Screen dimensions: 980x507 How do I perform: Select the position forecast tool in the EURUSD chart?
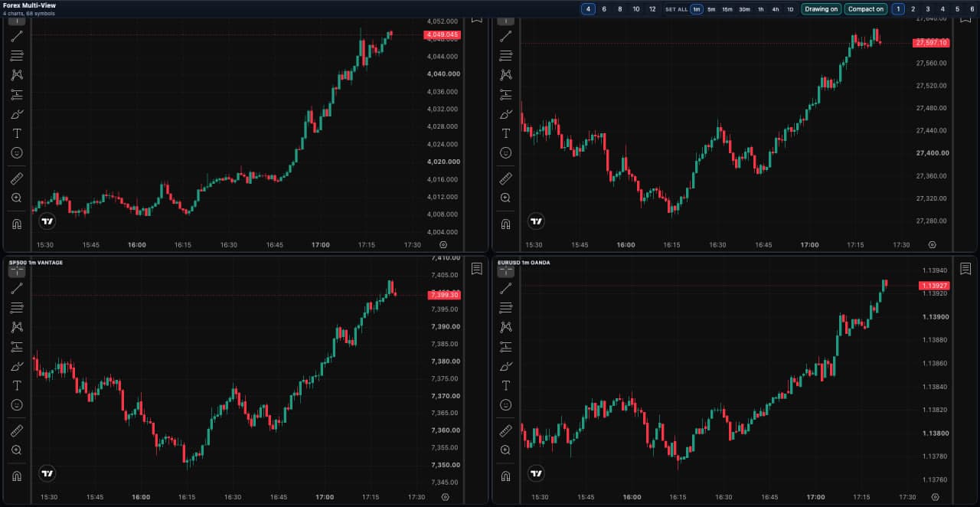[x=505, y=347]
